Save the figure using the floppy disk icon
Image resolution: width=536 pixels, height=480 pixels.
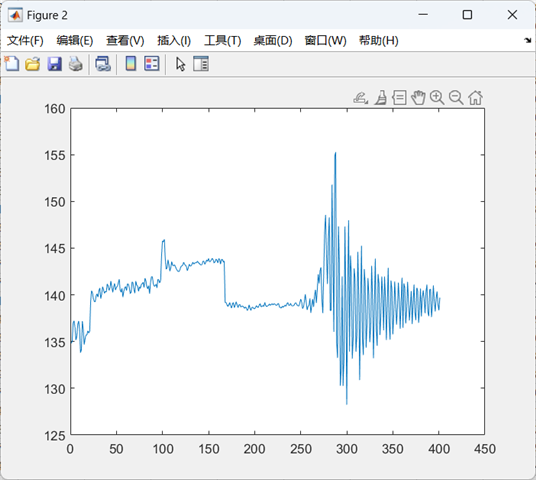54,64
